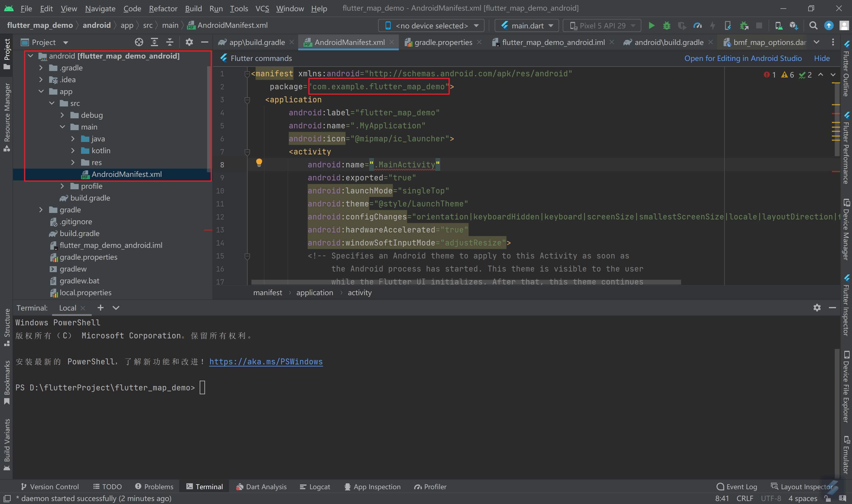Open the PowerShell aka.ms/PSWindows link
Image resolution: width=852 pixels, height=504 pixels.
click(266, 361)
